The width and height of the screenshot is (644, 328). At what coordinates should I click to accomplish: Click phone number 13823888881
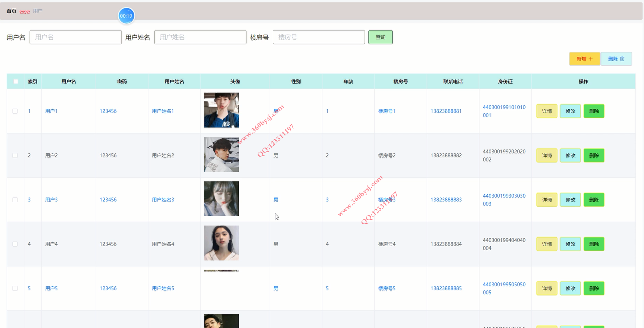point(446,111)
